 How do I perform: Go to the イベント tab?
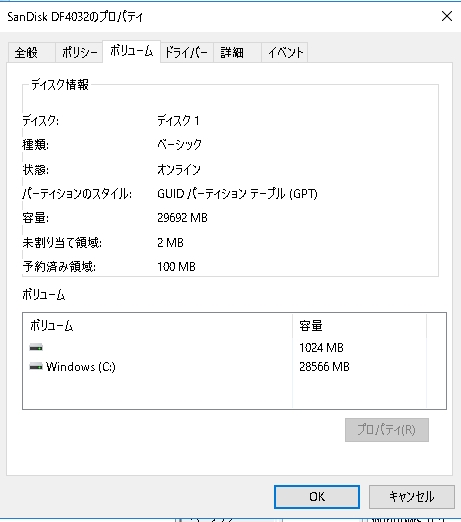(x=285, y=53)
